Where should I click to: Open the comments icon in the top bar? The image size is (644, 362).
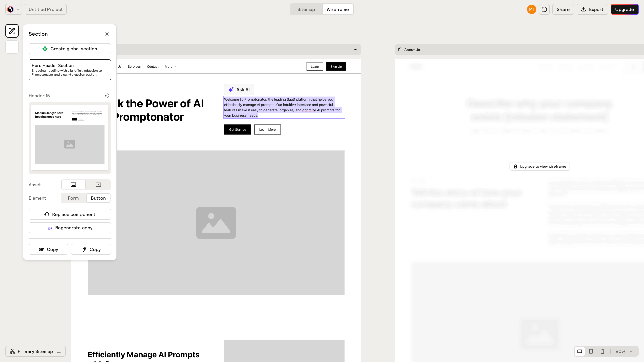(544, 9)
